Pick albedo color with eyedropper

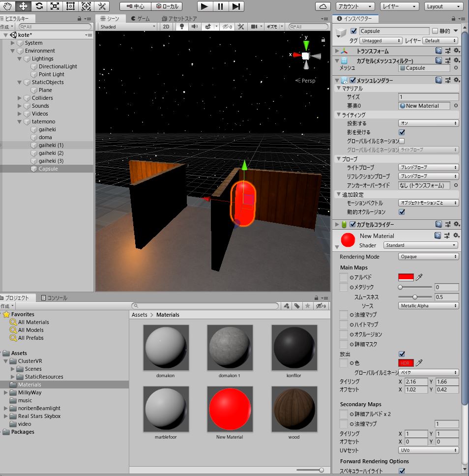click(419, 277)
